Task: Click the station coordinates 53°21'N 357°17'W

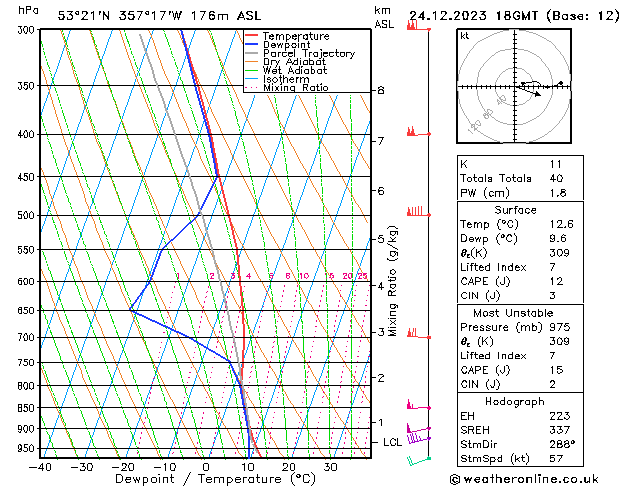Action: pyautogui.click(x=120, y=16)
